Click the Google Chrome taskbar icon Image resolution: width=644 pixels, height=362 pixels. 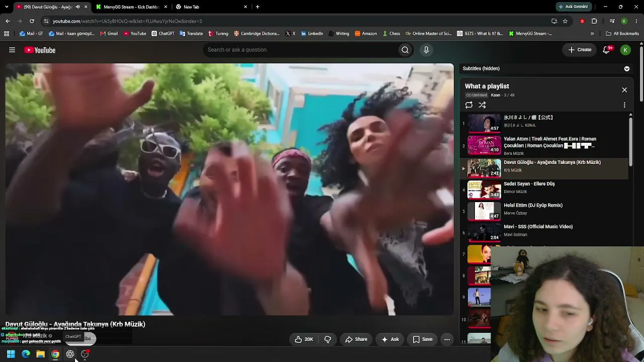(55, 354)
